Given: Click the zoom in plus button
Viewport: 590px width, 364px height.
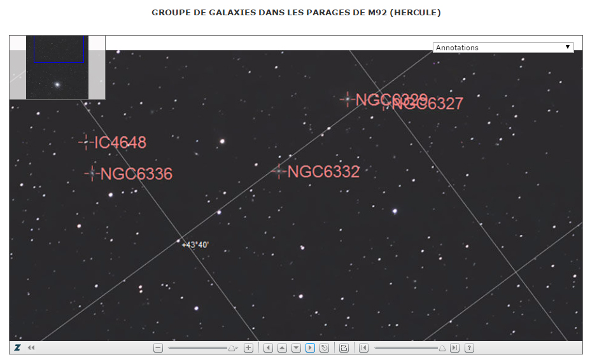Looking at the screenshot, I should point(249,348).
